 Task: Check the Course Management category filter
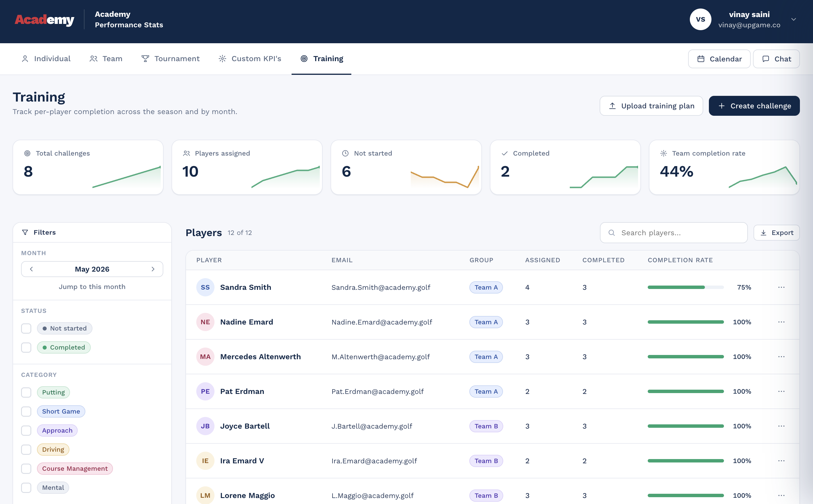click(x=26, y=469)
